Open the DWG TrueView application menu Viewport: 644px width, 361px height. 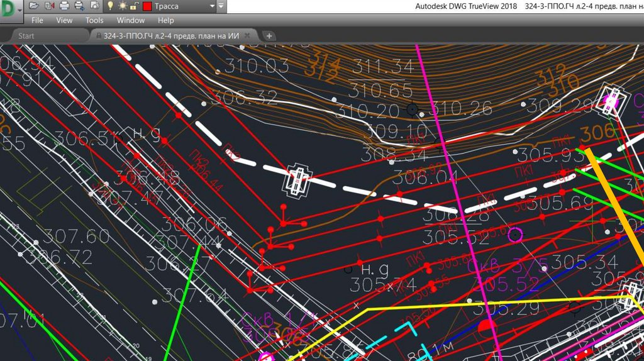point(11,8)
